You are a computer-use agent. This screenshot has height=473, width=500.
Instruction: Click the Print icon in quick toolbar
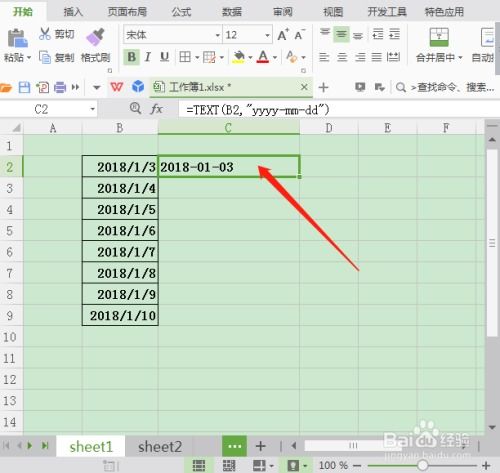pyautogui.click(x=60, y=88)
